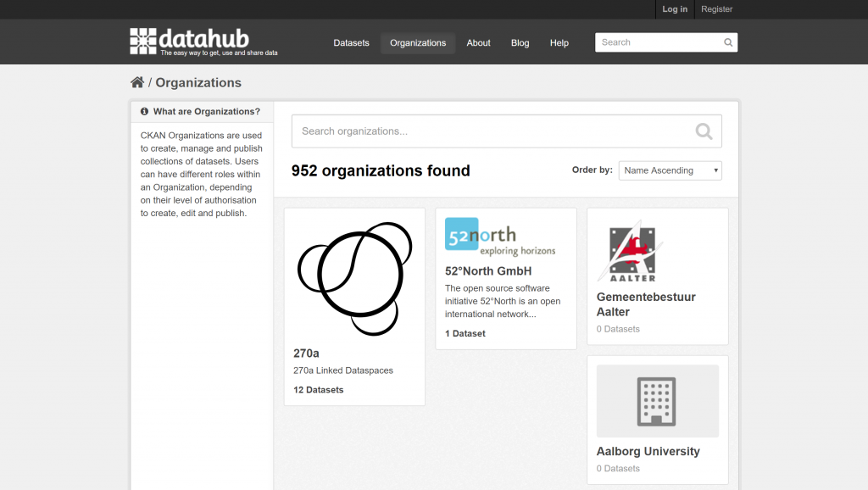Click the magnifier icon in top search

[x=728, y=42]
